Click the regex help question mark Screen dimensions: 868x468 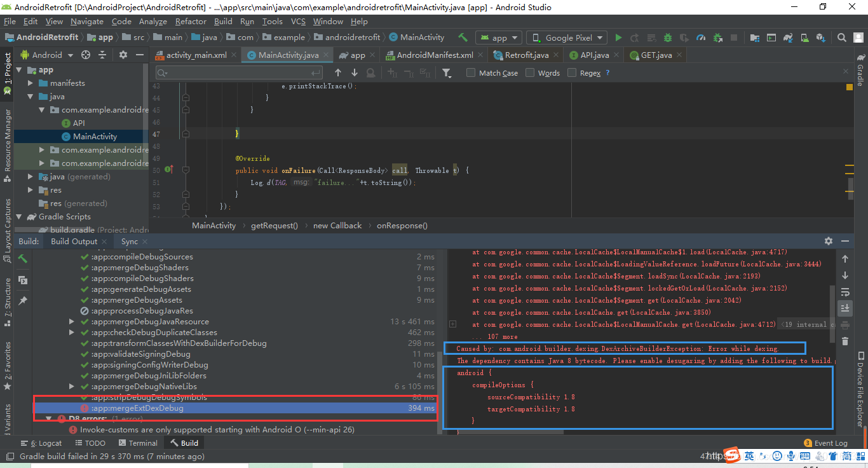point(607,73)
